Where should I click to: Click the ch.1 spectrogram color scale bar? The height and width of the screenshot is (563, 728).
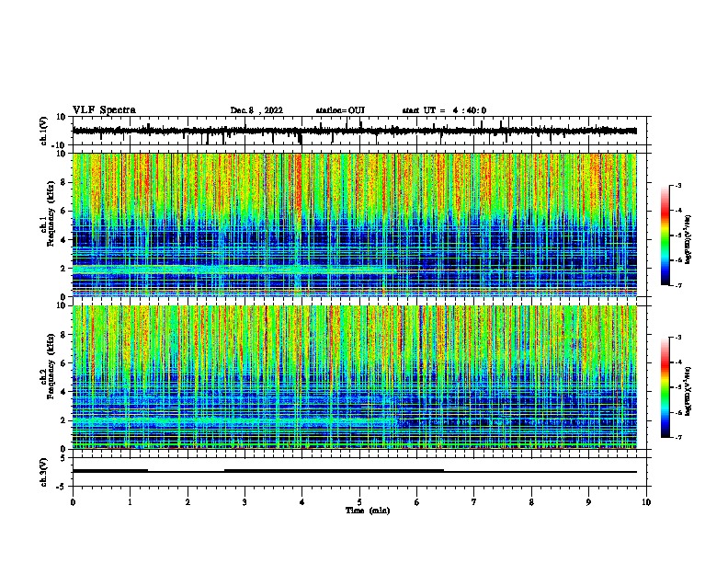coord(665,236)
